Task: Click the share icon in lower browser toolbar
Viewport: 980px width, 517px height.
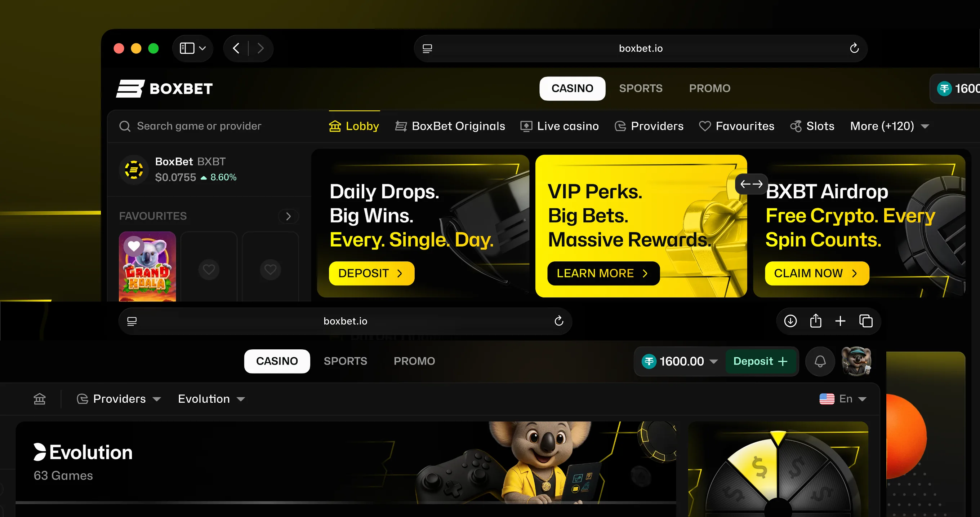Action: pos(816,321)
